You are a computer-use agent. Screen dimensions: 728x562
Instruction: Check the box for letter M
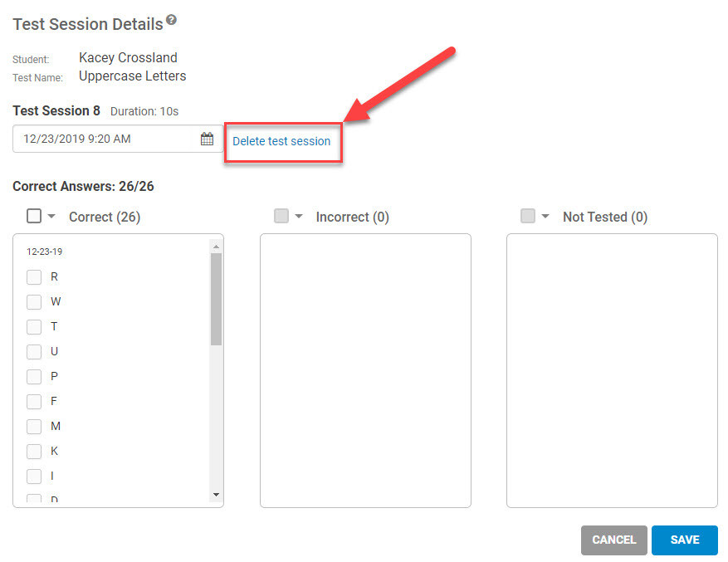pos(34,427)
